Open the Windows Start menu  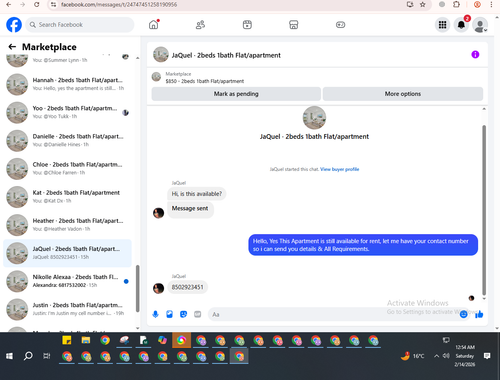(x=9, y=356)
